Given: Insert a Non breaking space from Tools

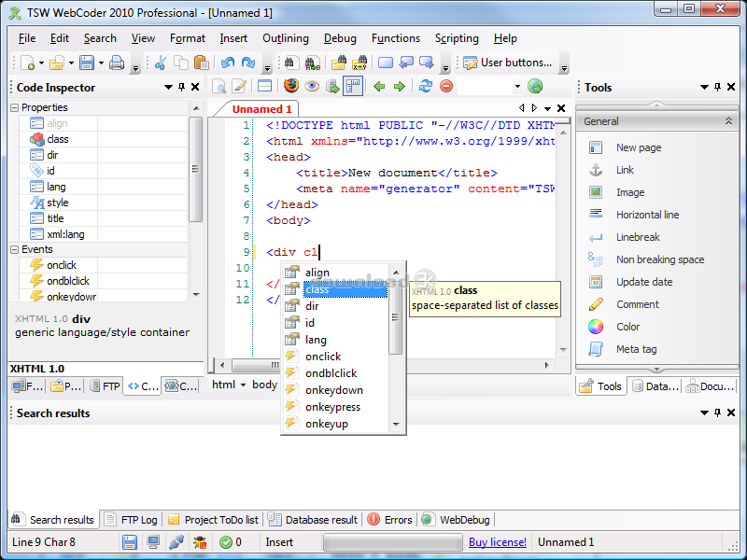Looking at the screenshot, I should tap(660, 259).
